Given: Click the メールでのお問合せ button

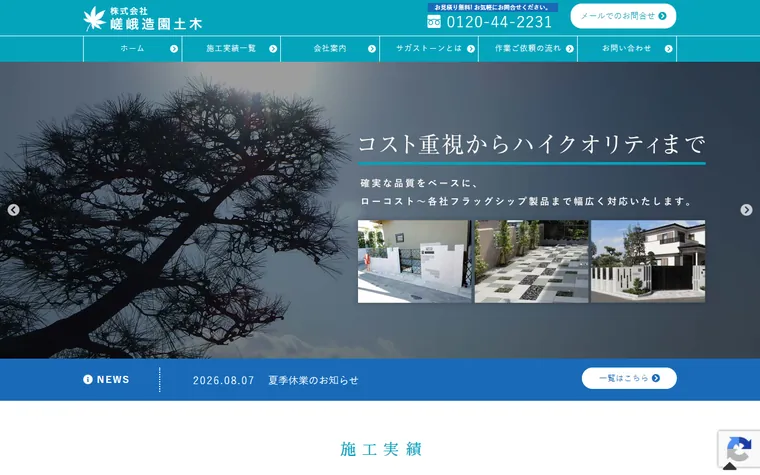Looking at the screenshot, I should tap(623, 16).
